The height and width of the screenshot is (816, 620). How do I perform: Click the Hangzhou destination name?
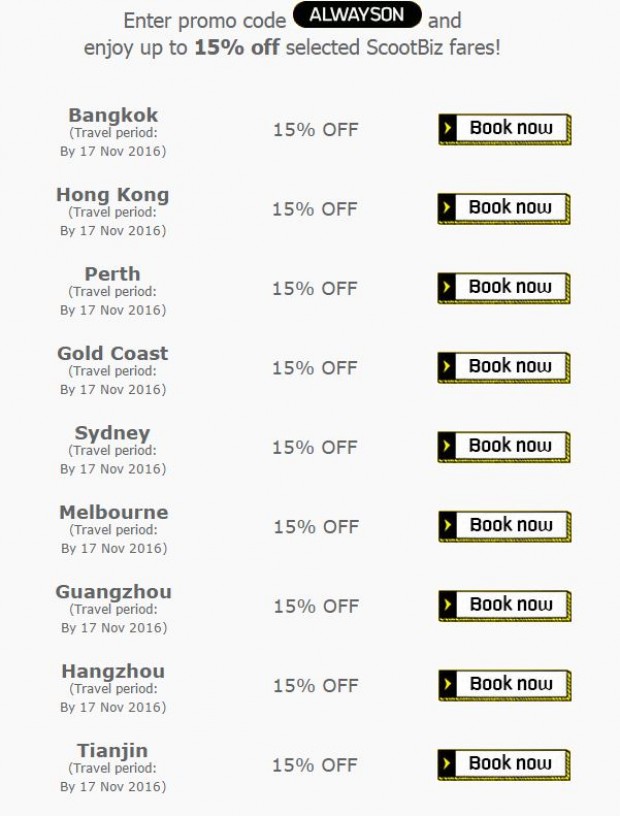tap(113, 671)
